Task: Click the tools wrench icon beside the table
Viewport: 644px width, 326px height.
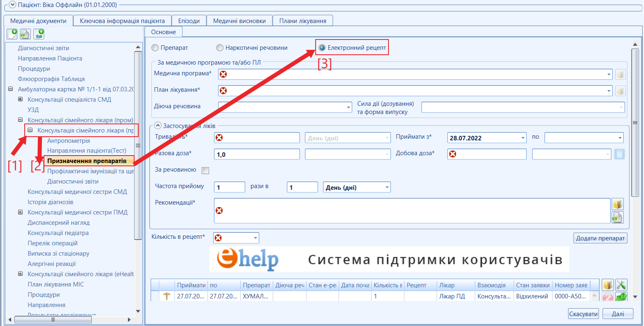Action: tap(621, 285)
